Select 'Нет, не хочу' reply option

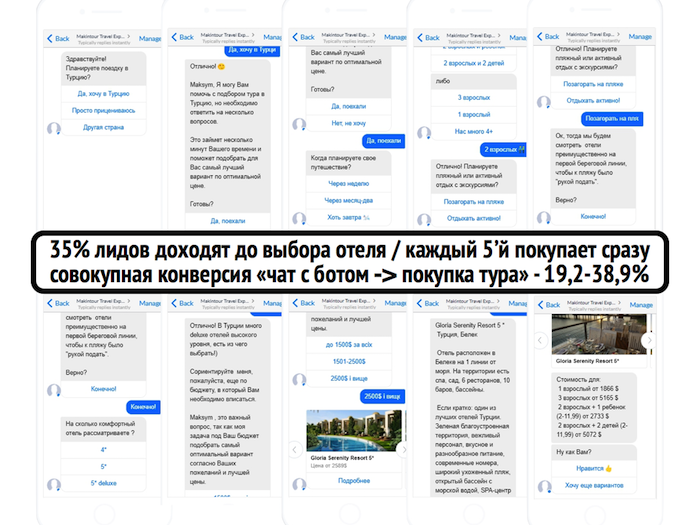[348, 123]
